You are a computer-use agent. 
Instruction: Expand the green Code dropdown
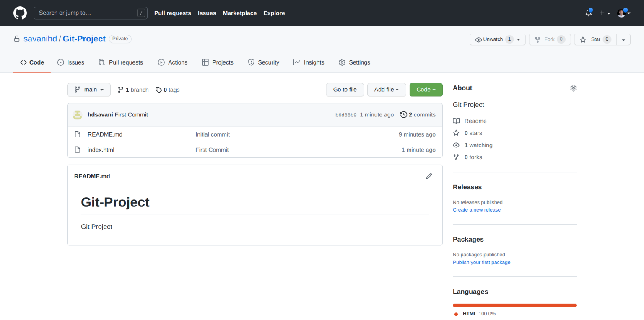426,90
